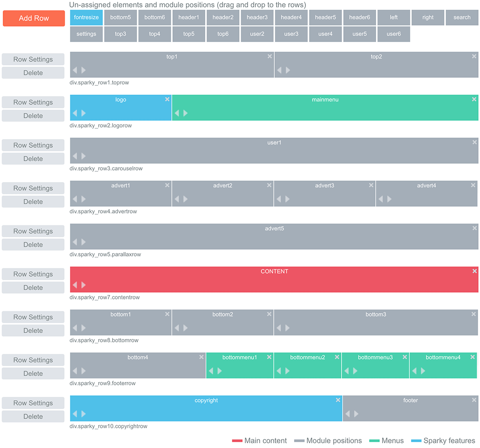Widen the logo block with right arrow
This screenshot has height=448, width=480.
coord(83,113)
